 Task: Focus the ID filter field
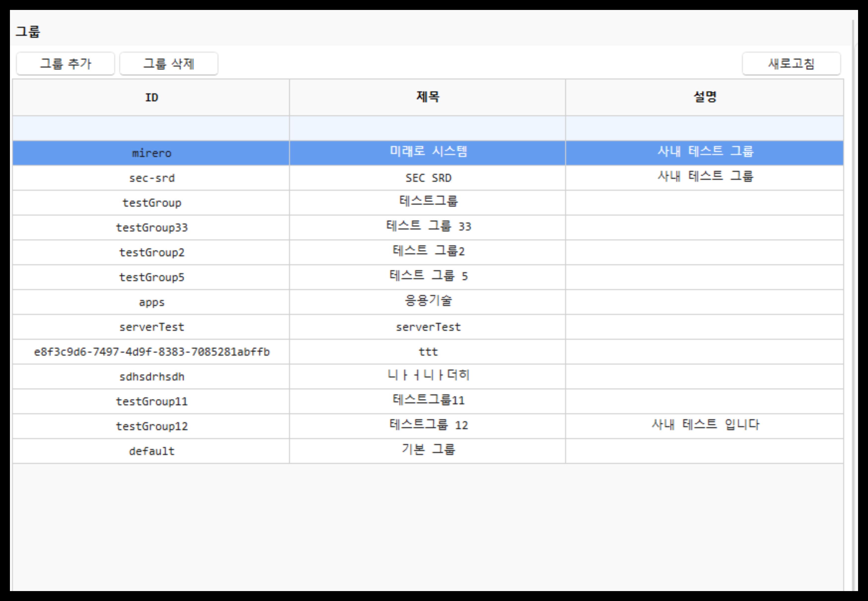151,128
